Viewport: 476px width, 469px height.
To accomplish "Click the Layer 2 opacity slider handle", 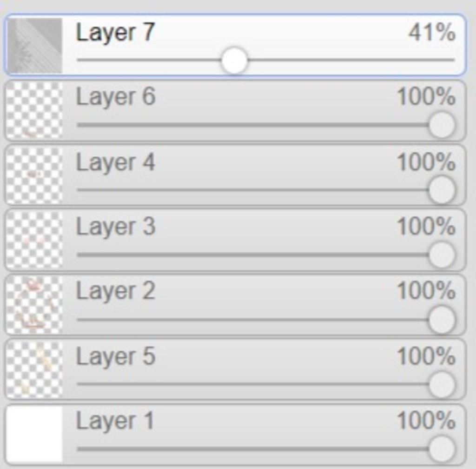I will 442,320.
